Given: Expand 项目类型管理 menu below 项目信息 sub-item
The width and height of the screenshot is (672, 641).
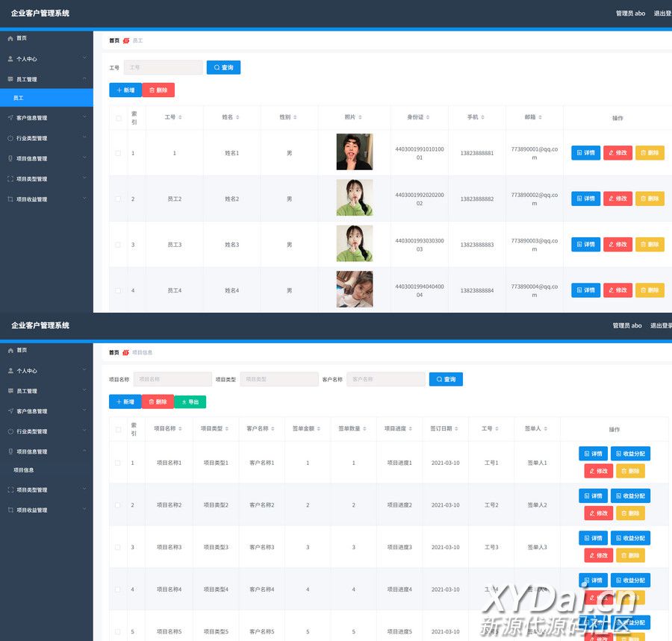Looking at the screenshot, I should coord(46,490).
